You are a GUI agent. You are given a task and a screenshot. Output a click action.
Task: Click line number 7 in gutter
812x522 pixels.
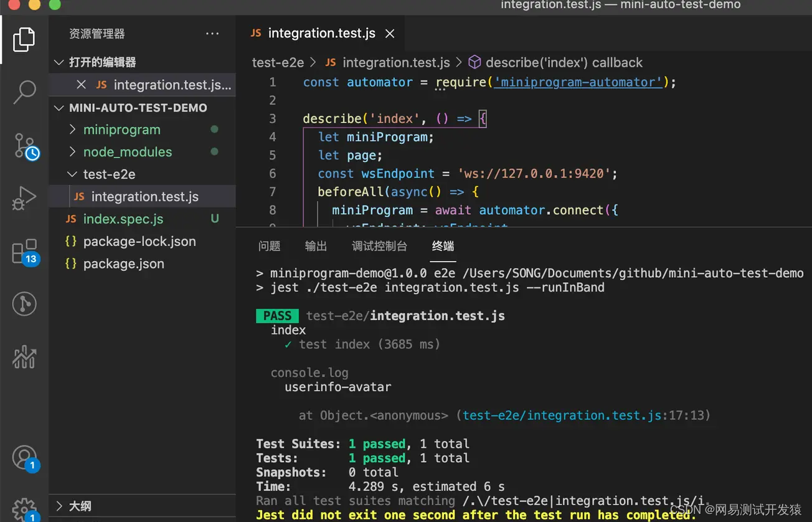coord(272,192)
